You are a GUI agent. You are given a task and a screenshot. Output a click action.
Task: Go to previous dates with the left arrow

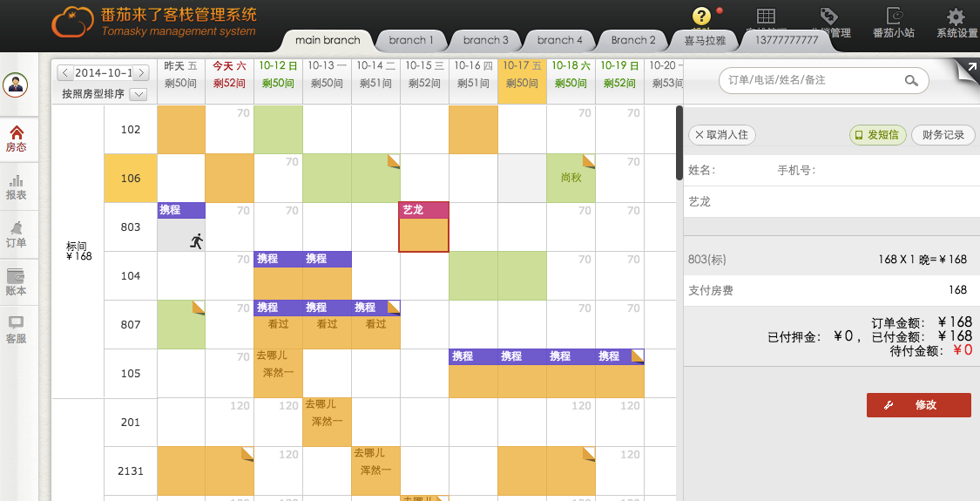click(65, 72)
